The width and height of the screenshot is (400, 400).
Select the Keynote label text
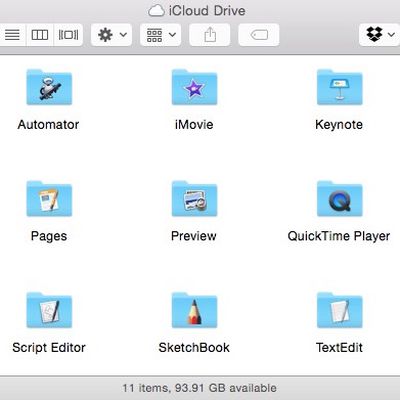339,125
